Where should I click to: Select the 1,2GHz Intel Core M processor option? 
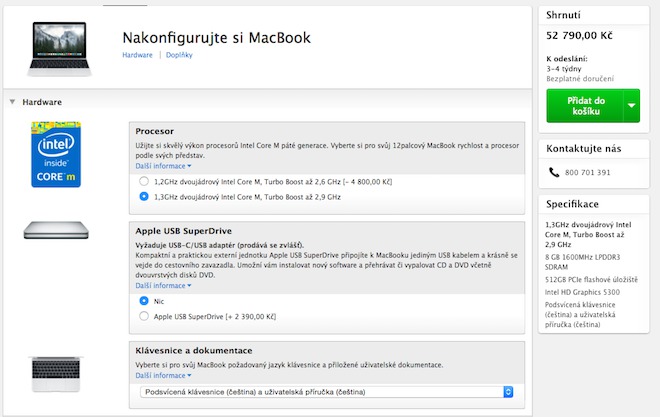(144, 182)
